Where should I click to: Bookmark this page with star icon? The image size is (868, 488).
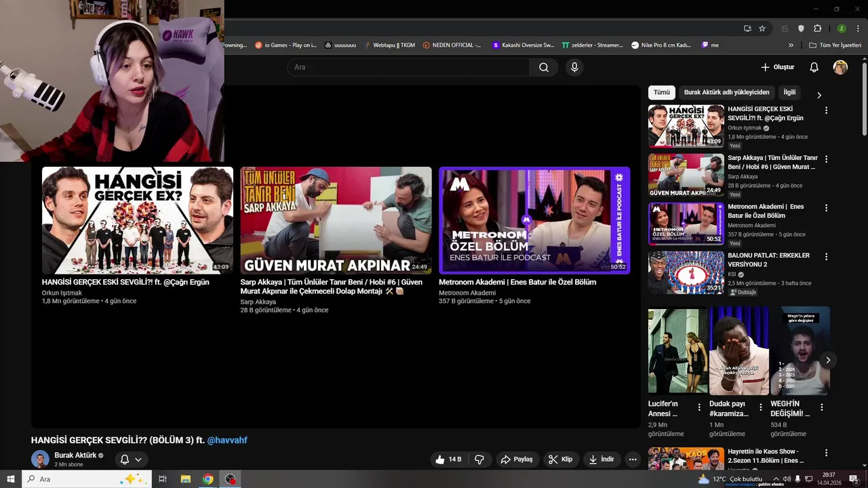762,28
